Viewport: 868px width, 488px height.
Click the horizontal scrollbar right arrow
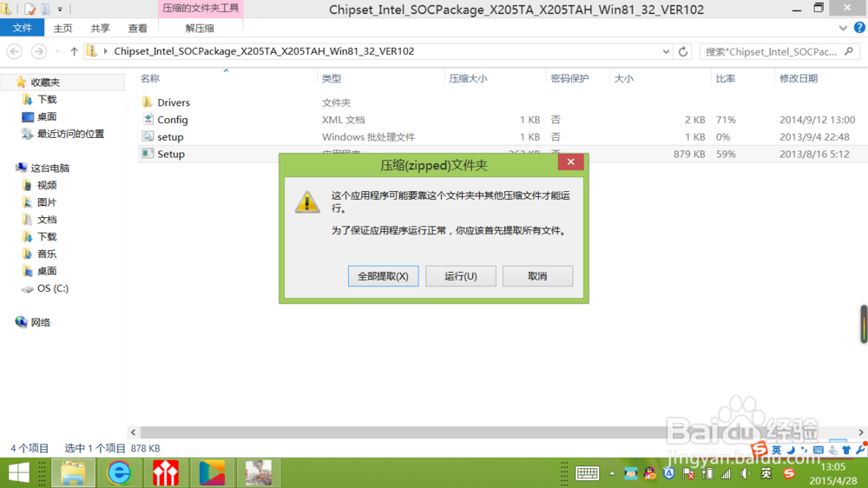tap(861, 432)
